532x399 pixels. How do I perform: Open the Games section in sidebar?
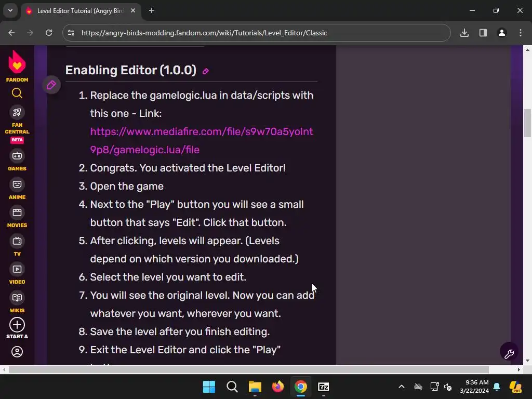click(x=17, y=160)
